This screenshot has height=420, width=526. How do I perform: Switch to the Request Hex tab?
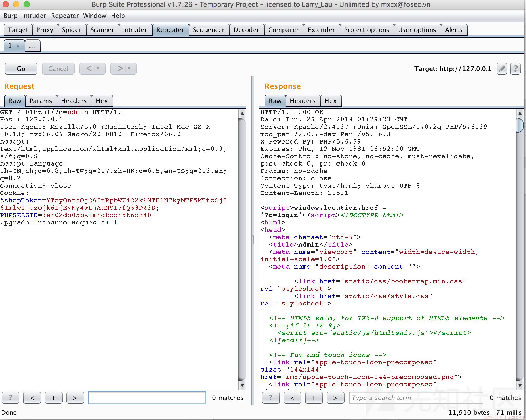pyautogui.click(x=102, y=101)
